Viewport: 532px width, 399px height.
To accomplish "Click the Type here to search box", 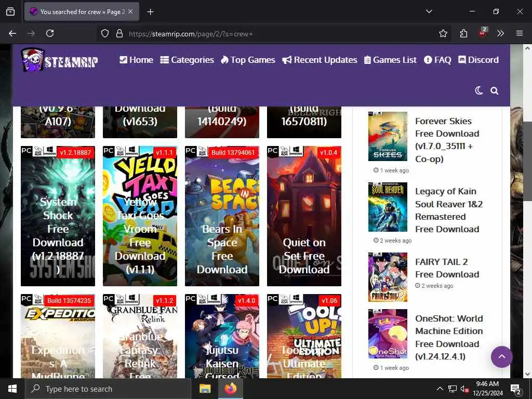I will [x=108, y=389].
